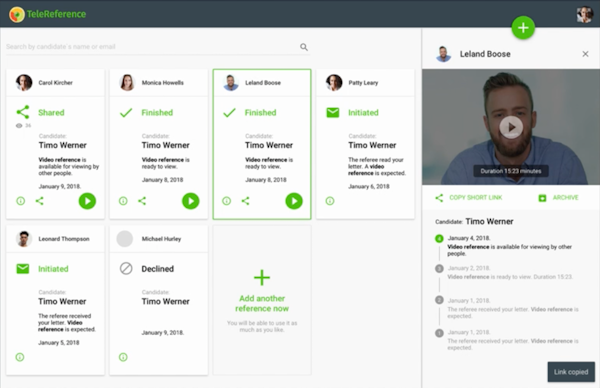The image size is (600, 388).
Task: Open user profile avatar in header
Action: [x=584, y=14]
